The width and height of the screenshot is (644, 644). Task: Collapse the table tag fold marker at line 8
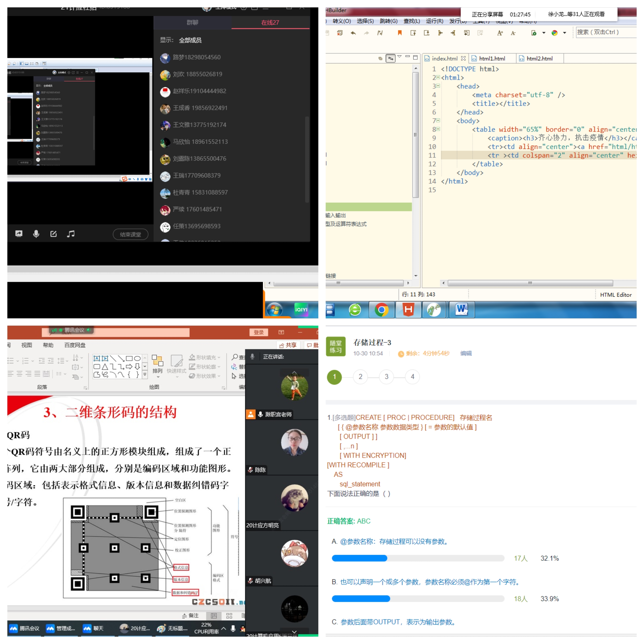[x=438, y=129]
